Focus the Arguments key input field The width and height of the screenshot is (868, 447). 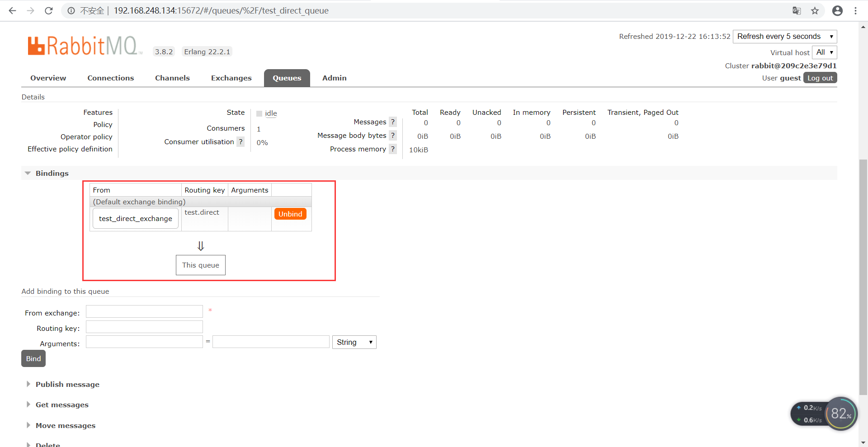click(145, 342)
